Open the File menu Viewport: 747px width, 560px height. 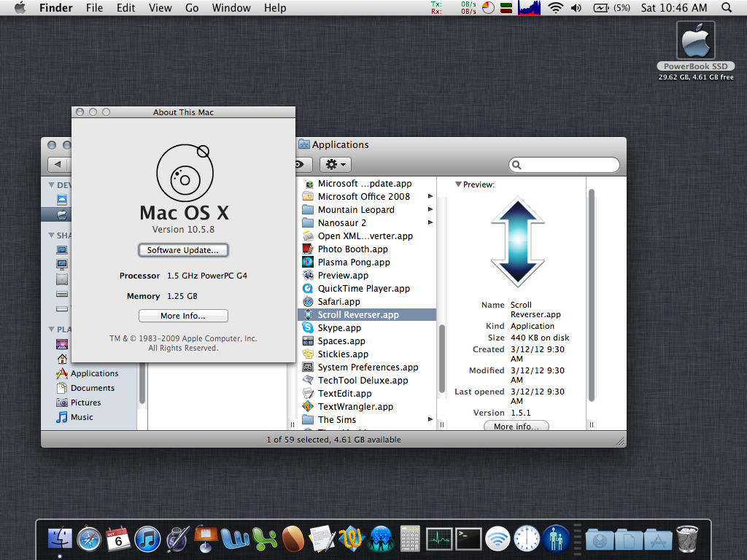94,7
